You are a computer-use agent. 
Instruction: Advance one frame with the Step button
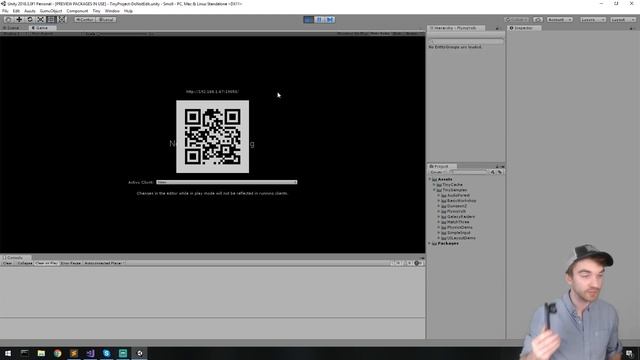click(x=330, y=20)
